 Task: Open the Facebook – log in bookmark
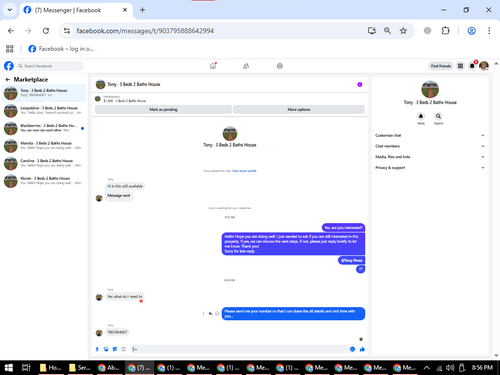[61, 49]
